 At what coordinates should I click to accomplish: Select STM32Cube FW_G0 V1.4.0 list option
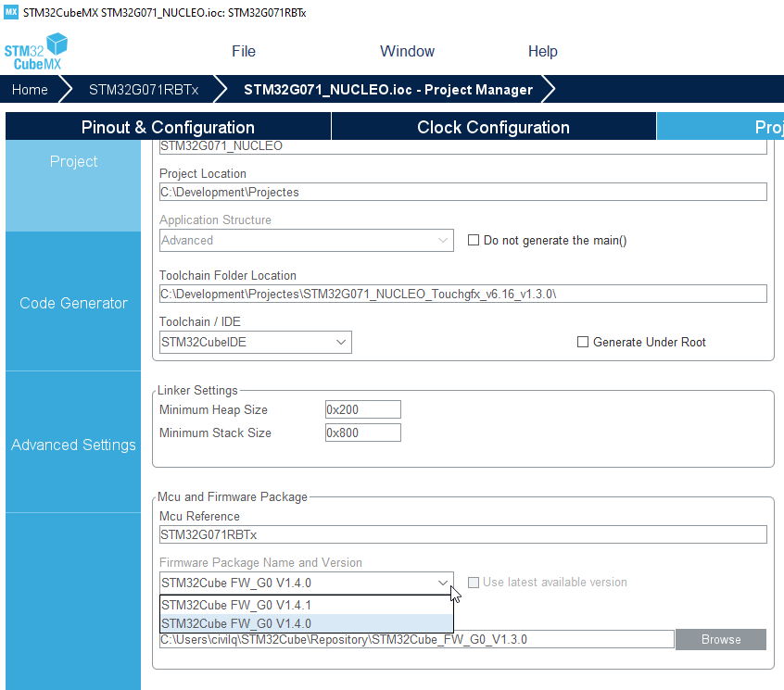[306, 623]
